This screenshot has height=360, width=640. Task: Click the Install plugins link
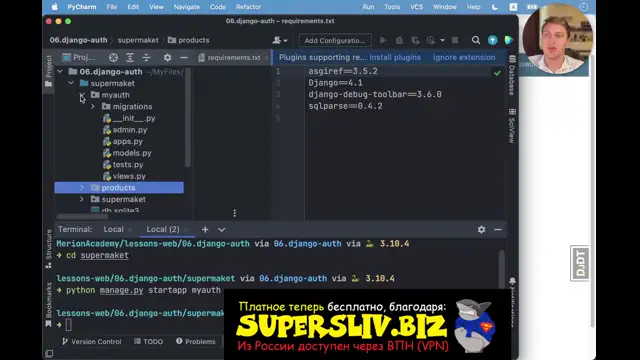395,57
